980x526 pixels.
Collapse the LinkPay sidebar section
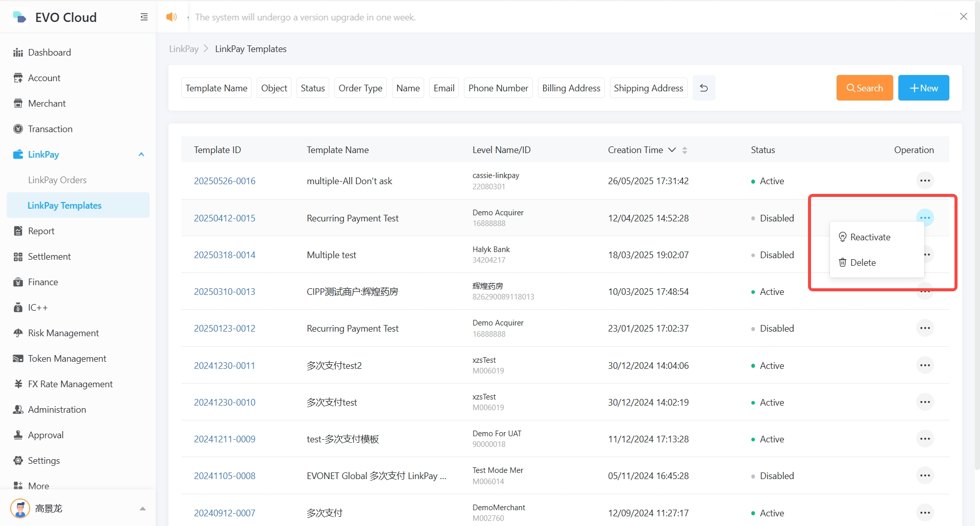click(141, 155)
